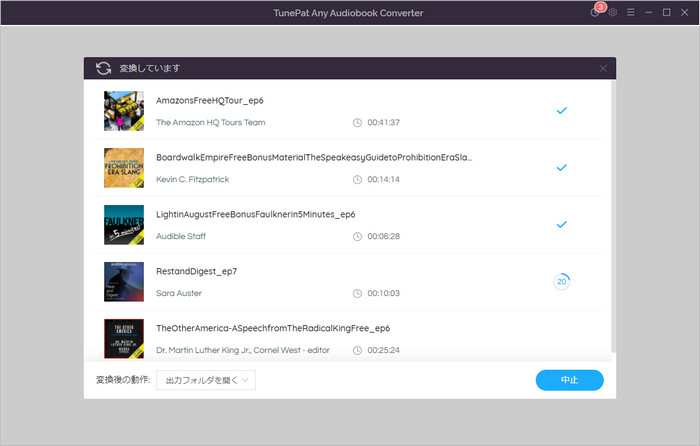Select the RestandDigest_ep7 title
700x446 pixels.
[196, 271]
